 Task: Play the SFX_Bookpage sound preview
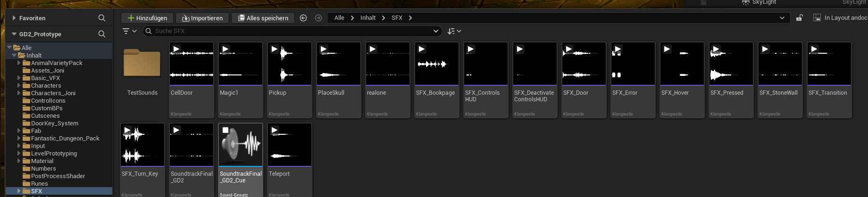coord(421,49)
